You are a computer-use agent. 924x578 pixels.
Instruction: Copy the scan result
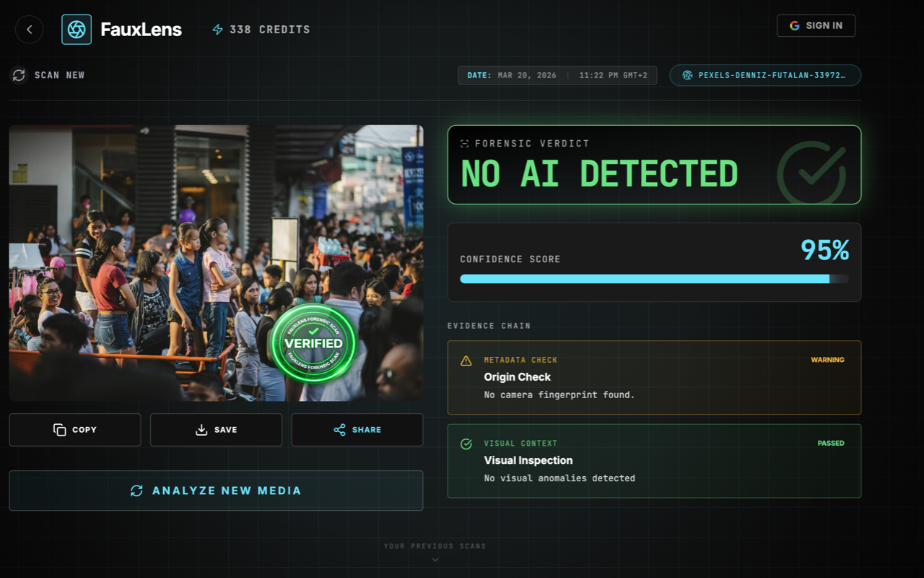(75, 430)
